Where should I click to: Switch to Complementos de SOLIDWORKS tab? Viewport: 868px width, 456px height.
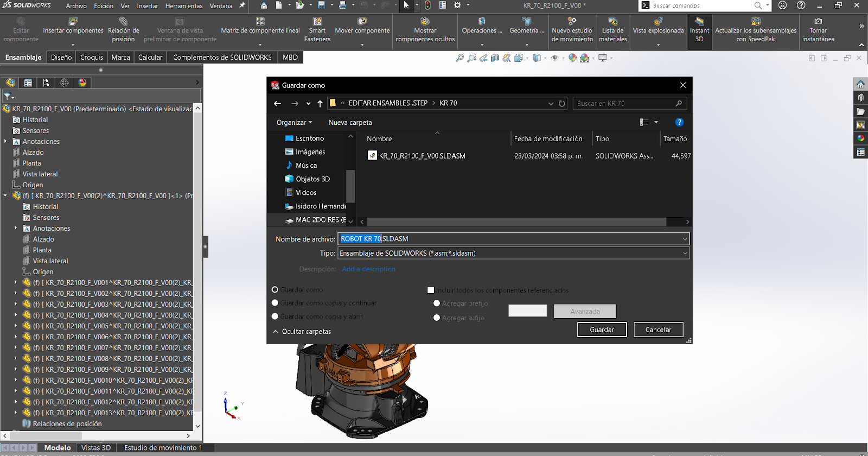[222, 57]
